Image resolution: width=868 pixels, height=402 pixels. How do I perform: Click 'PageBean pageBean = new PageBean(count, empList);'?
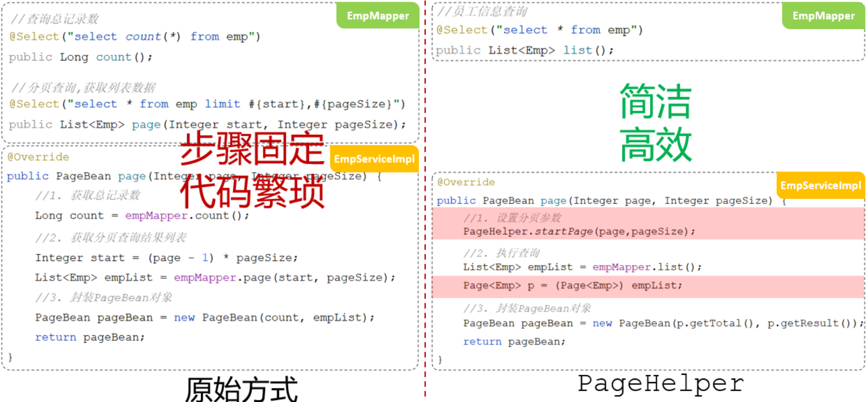[204, 317]
